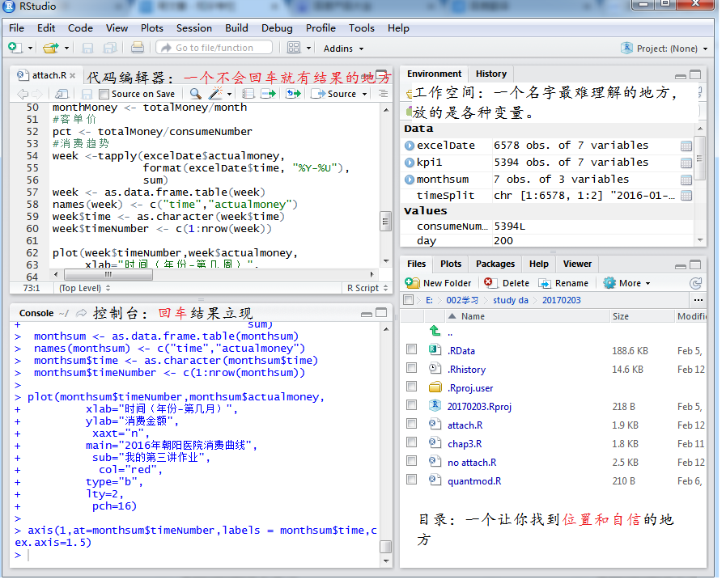
Task: Click the print current file icon
Action: coord(138,48)
